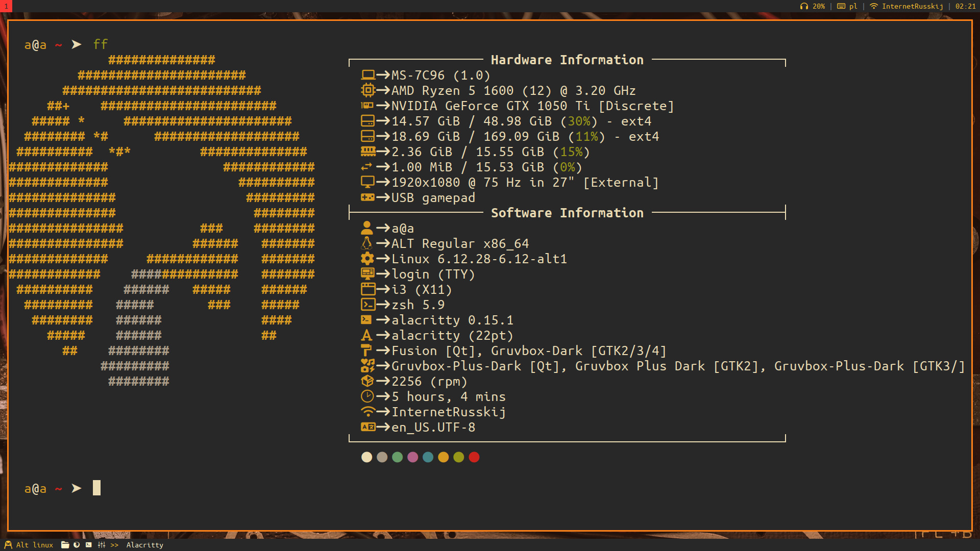
Task: Click the Alt linux penguin launcher
Action: (x=8, y=545)
